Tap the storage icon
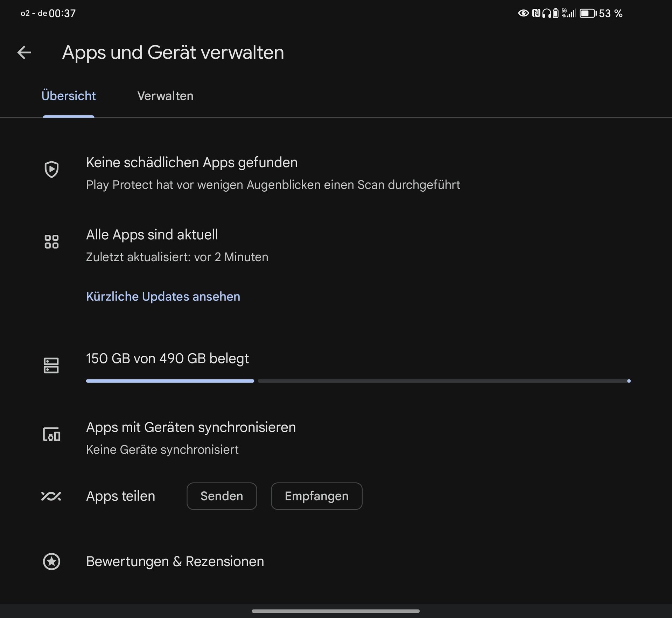Image resolution: width=672 pixels, height=618 pixels. tap(51, 365)
